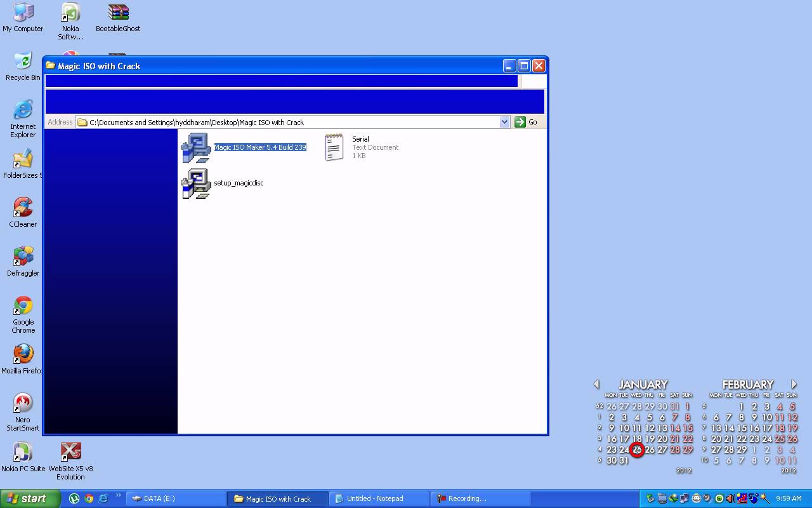
Task: Select the setup_magicdisc installer icon
Action: click(196, 184)
